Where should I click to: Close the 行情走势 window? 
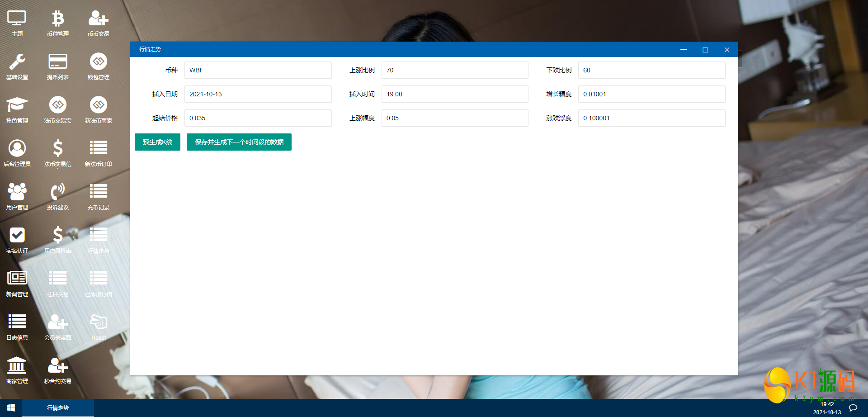tap(727, 49)
